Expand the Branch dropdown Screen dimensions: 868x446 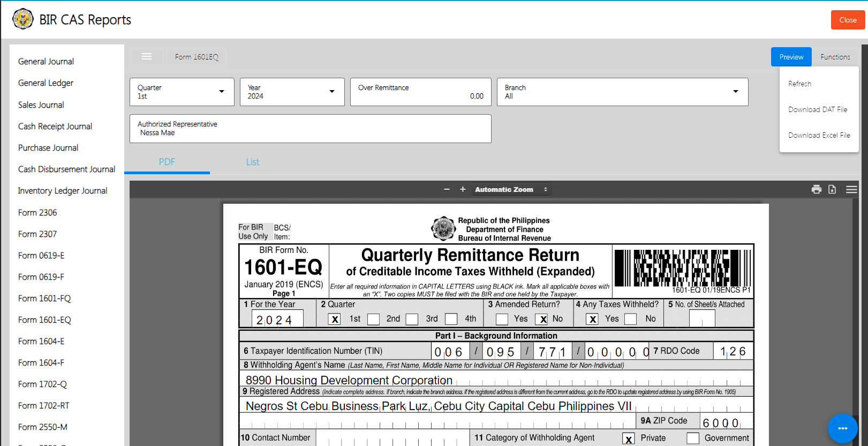pyautogui.click(x=623, y=92)
